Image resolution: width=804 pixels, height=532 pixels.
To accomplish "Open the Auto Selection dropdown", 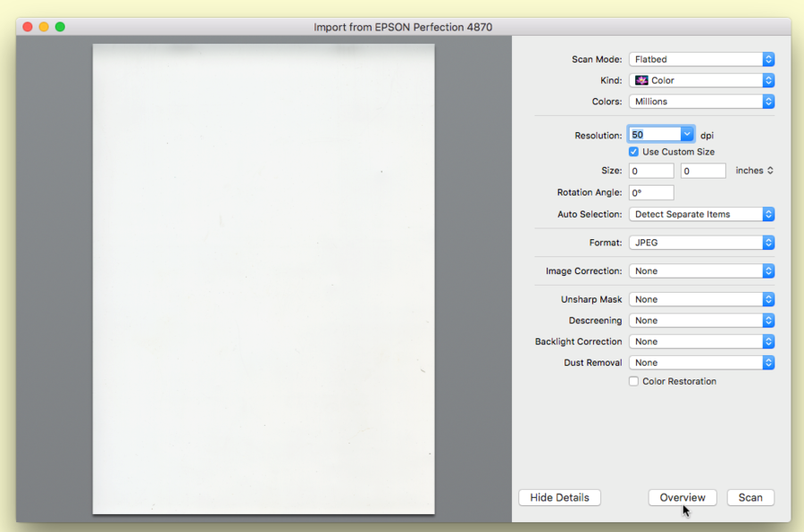I will 701,214.
